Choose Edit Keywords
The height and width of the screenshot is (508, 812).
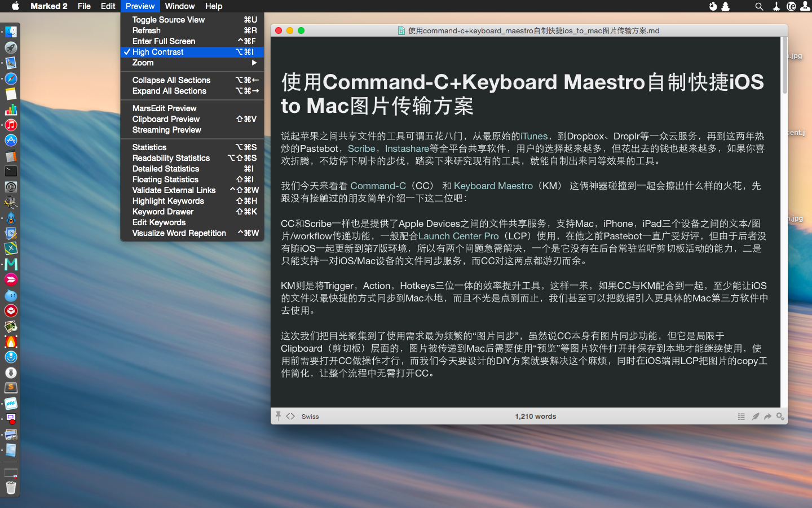192,222
